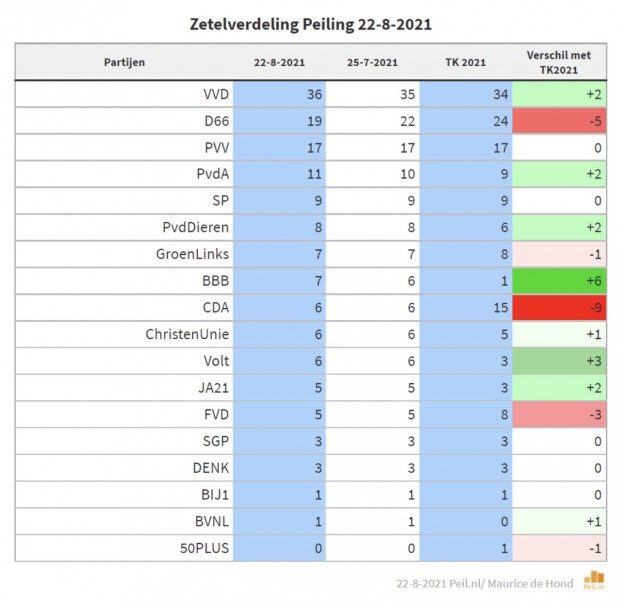Click the Verschil met TK2021 header
The height and width of the screenshot is (608, 625).
(559, 62)
